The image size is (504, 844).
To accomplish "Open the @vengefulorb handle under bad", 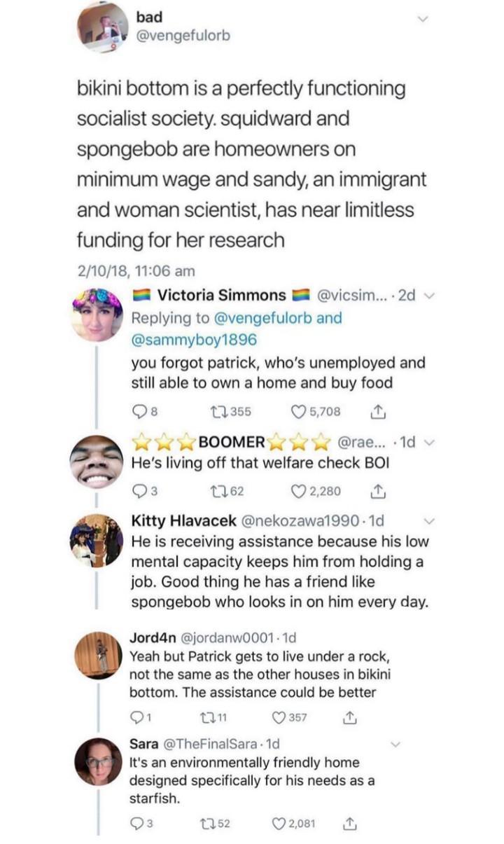I will [x=183, y=35].
